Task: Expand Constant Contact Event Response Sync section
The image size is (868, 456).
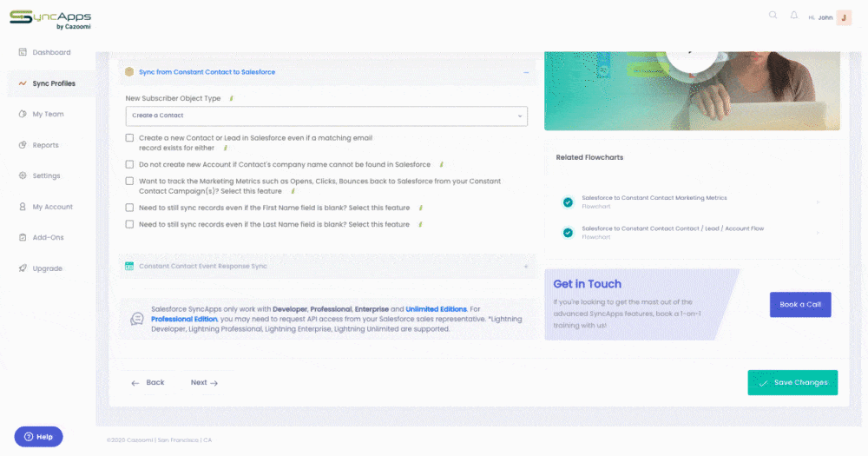Action: click(526, 267)
